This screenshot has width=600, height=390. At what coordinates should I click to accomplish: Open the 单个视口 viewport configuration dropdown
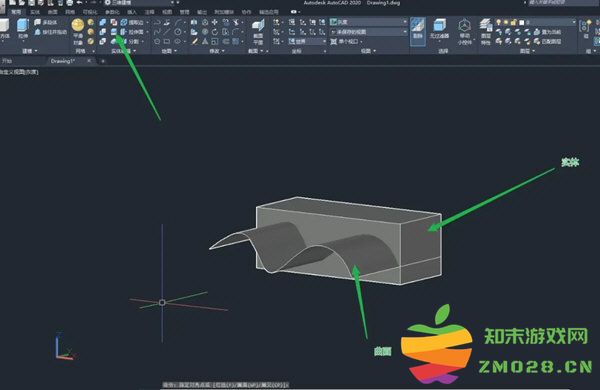[346, 41]
